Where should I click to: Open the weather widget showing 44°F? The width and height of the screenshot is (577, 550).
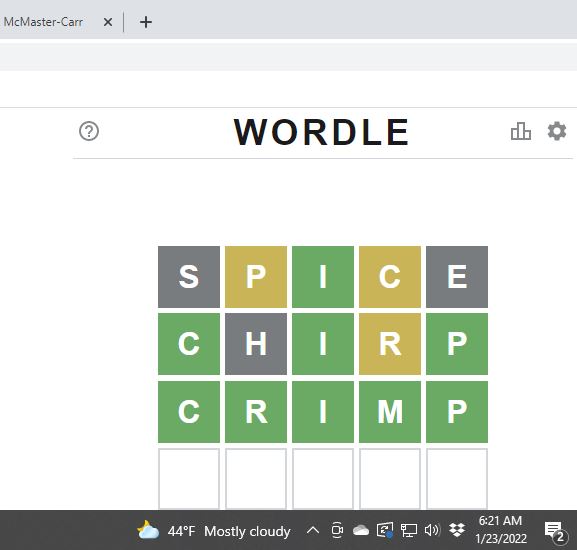tap(213, 531)
